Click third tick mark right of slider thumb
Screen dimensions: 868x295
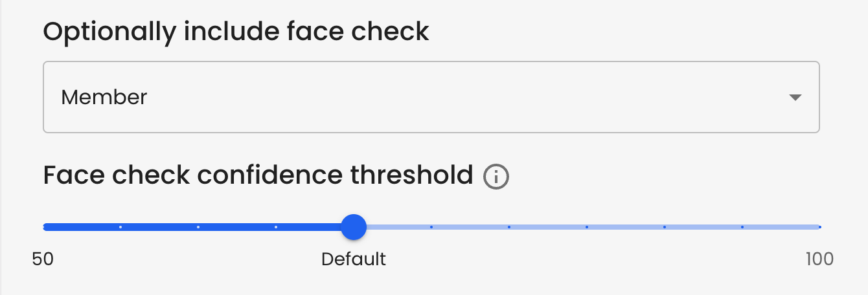pos(587,227)
